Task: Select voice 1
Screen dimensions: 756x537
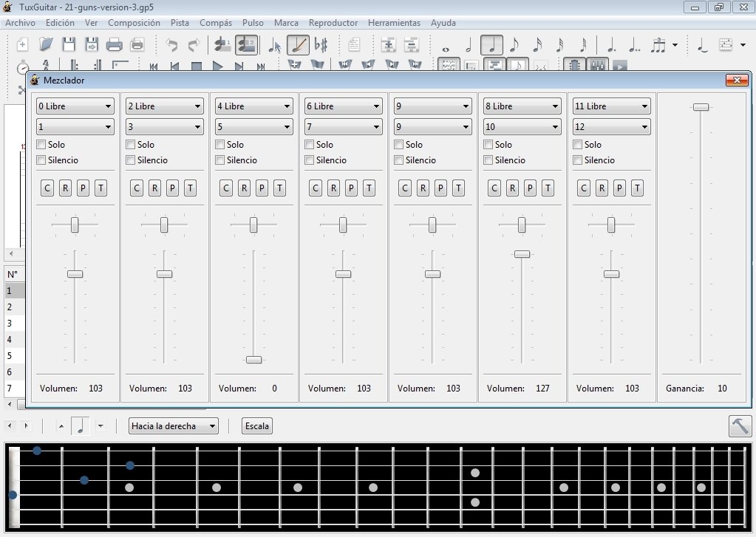Action: click(222, 45)
